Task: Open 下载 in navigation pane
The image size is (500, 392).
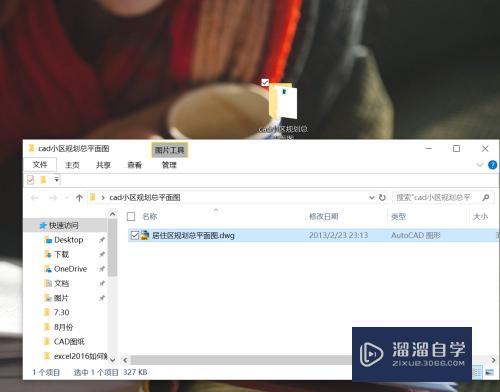Action: [x=62, y=254]
